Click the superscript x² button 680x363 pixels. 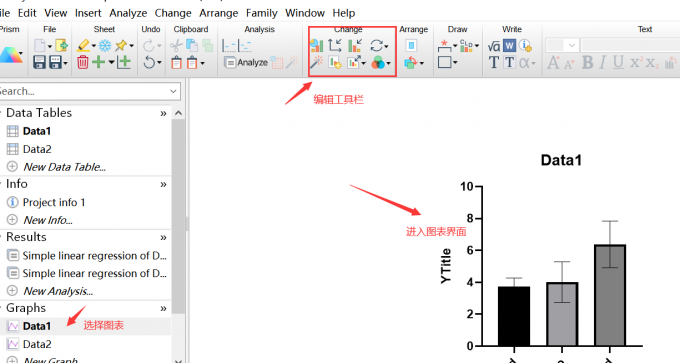tap(636, 62)
